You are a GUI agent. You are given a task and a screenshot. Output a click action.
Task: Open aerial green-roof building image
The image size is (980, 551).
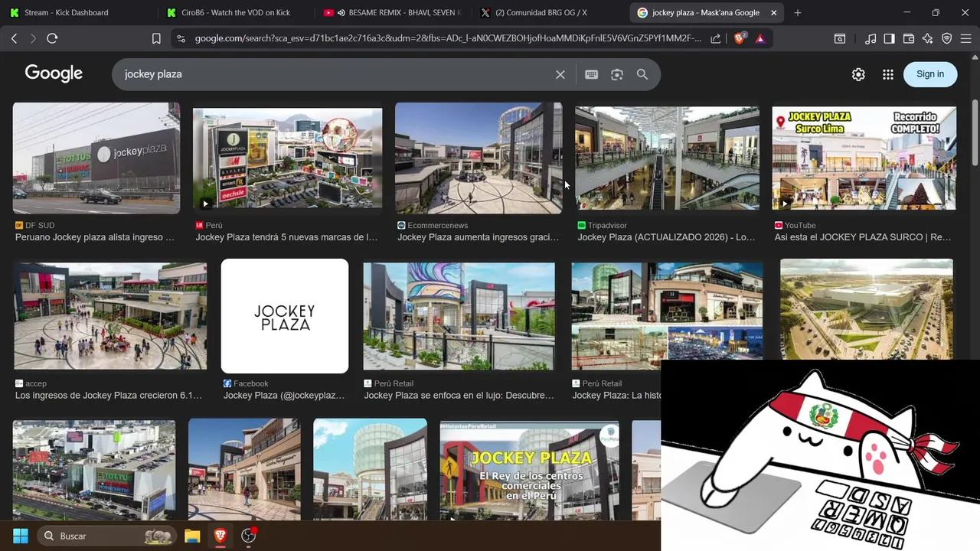[867, 310]
